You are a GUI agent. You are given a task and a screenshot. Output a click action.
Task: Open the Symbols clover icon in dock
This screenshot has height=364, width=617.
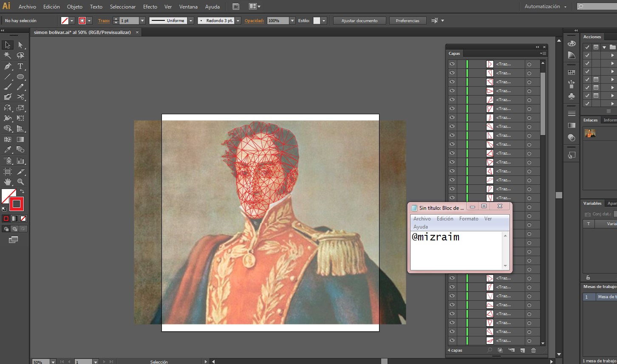click(x=572, y=96)
